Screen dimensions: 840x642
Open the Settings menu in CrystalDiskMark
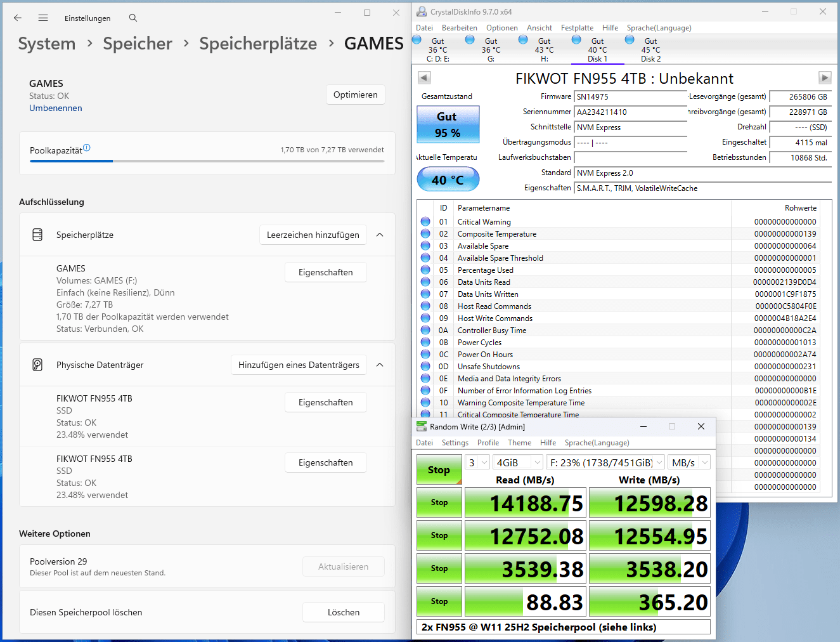pos(455,443)
